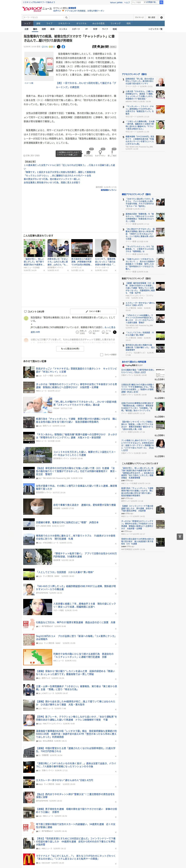Share the article on X
The image size is (186, 868).
coord(58,47)
